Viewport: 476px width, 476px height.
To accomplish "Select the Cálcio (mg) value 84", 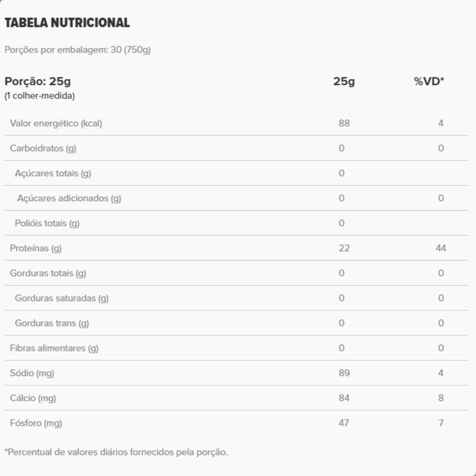I will [x=344, y=398].
